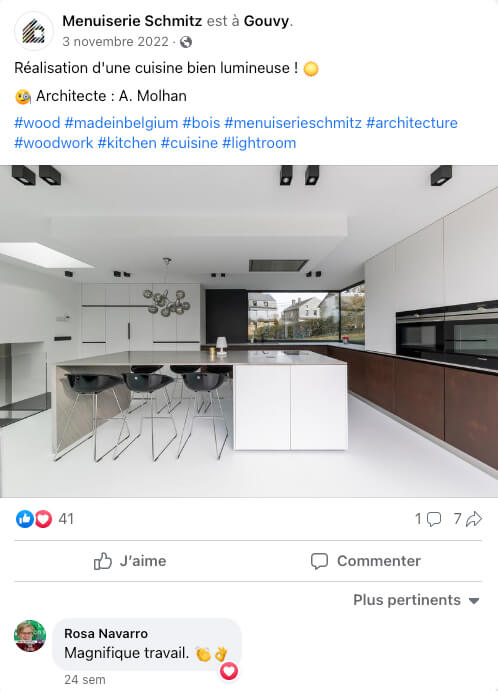The height and width of the screenshot is (691, 498).
Task: View the 41 reactions count
Action: tap(66, 519)
